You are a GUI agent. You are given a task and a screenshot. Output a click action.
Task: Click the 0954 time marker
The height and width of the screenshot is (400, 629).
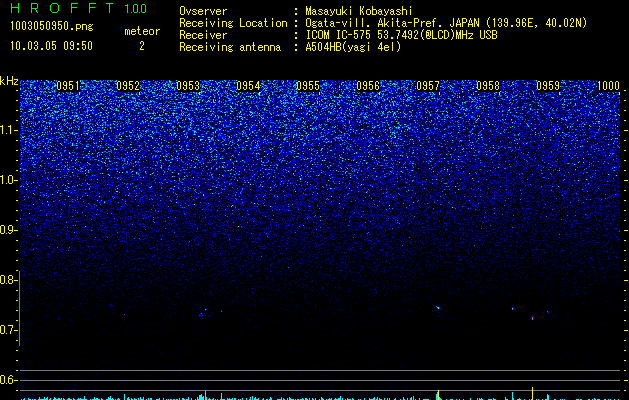tap(248, 86)
